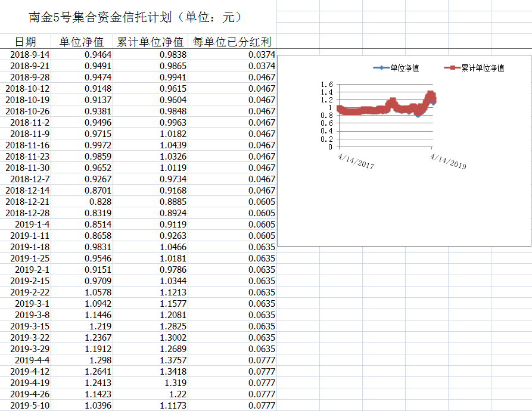Select cumulative value cell 1.1213
532x411 pixels.
point(150,292)
